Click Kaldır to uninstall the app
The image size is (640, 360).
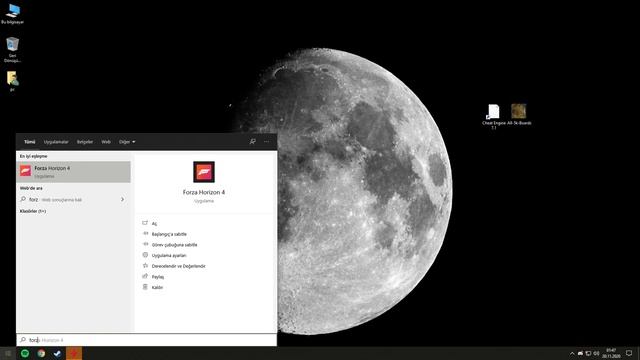[157, 287]
